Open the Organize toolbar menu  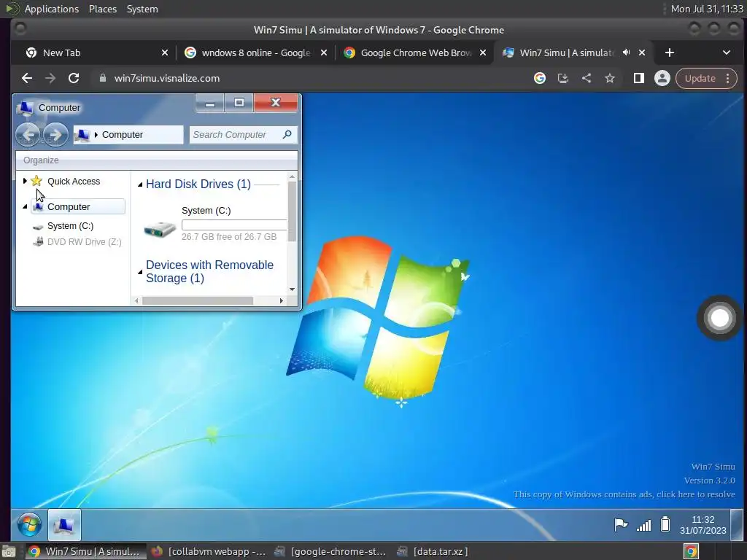pyautogui.click(x=41, y=160)
